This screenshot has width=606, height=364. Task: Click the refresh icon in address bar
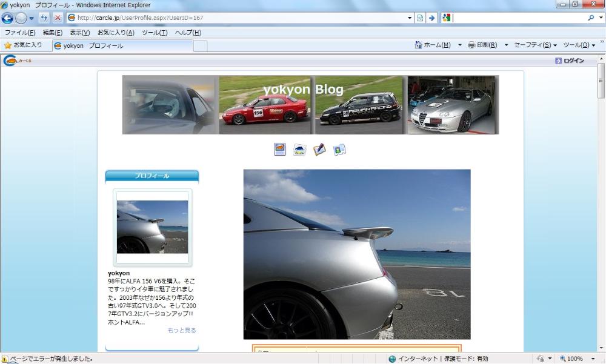(x=44, y=18)
